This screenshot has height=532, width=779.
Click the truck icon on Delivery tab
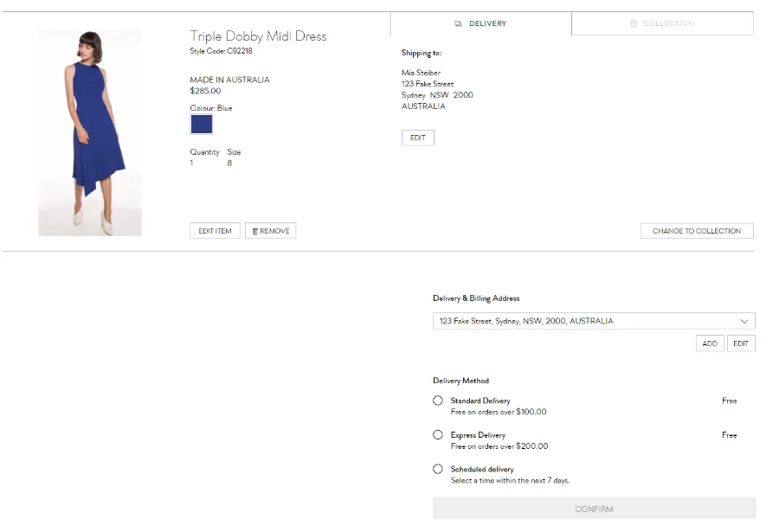pos(458,24)
